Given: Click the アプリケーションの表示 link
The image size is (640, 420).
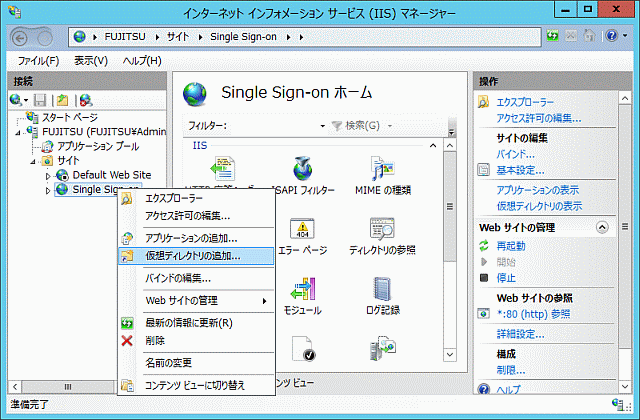Looking at the screenshot, I should point(538,190).
